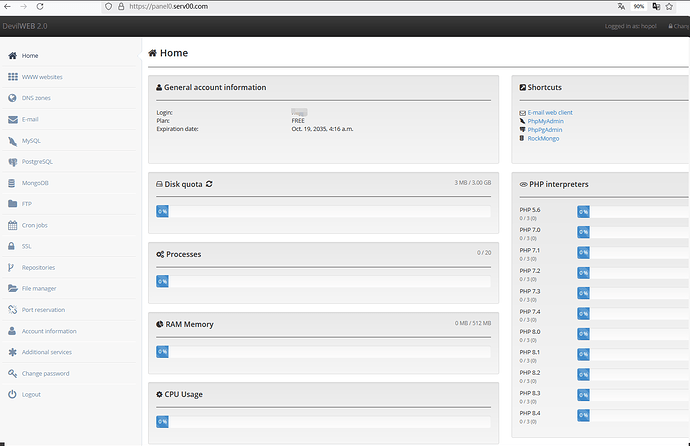Click the 90% zoom level indicator
This screenshot has width=690, height=446.
[x=639, y=7]
